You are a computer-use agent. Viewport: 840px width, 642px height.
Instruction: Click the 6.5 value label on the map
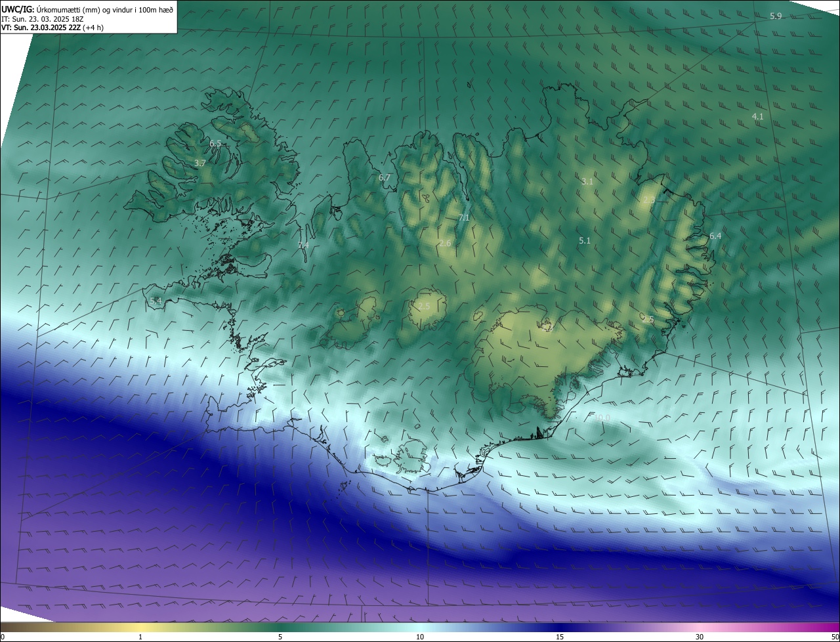215,143
